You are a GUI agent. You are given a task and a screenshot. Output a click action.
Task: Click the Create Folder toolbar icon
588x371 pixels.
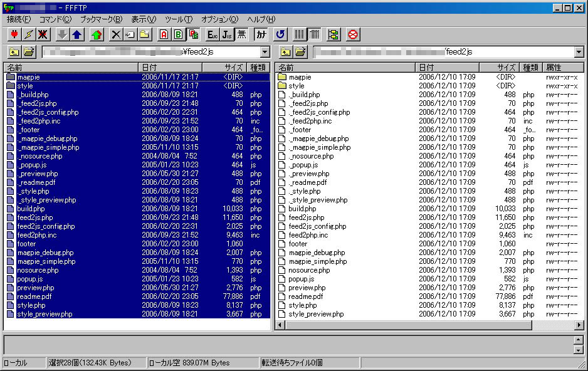click(x=145, y=34)
